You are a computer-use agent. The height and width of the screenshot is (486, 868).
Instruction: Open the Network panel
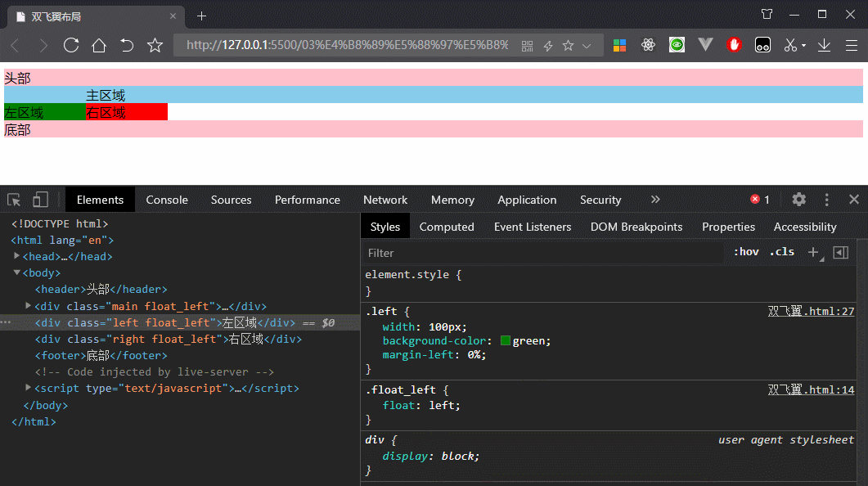(x=385, y=200)
